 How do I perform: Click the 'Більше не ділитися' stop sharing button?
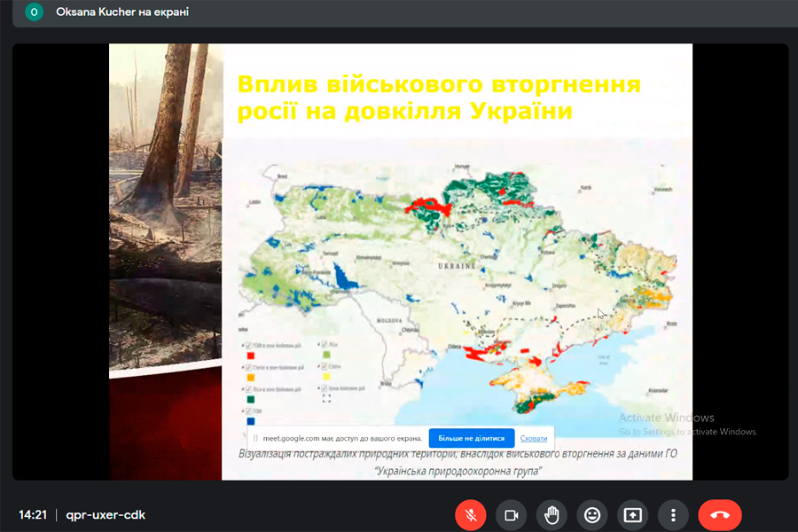pyautogui.click(x=472, y=438)
